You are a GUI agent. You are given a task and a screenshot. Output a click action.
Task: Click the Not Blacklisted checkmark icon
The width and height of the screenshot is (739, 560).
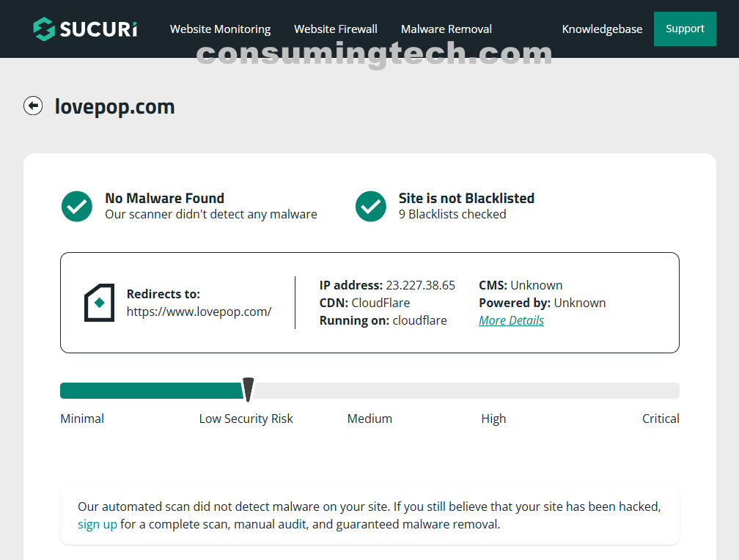coord(371,206)
